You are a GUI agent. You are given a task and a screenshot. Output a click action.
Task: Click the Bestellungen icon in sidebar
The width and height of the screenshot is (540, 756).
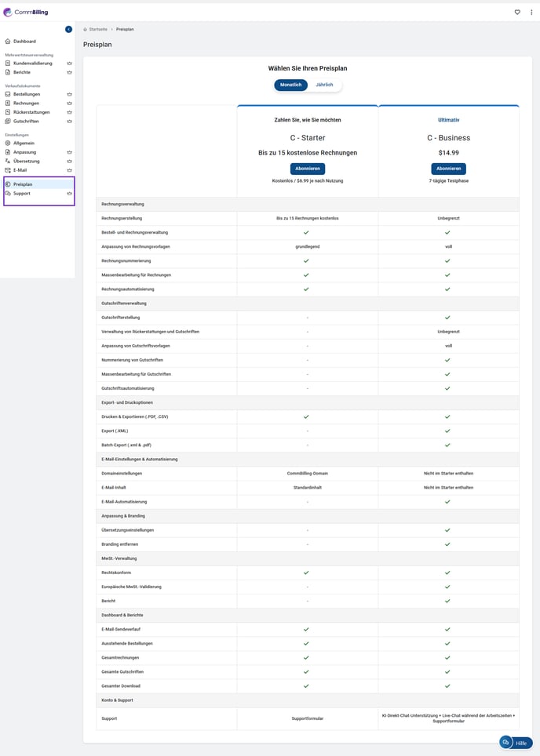coord(8,94)
